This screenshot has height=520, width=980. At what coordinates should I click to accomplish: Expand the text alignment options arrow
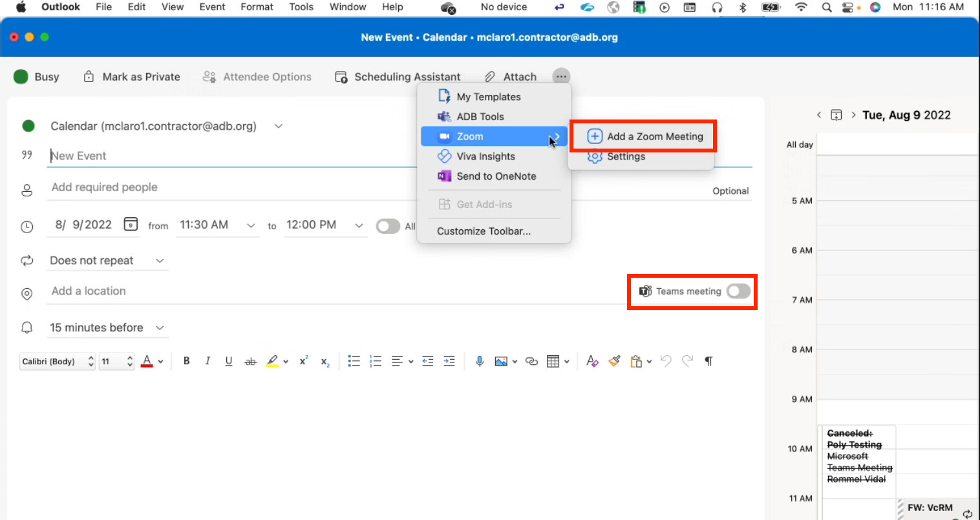click(410, 362)
